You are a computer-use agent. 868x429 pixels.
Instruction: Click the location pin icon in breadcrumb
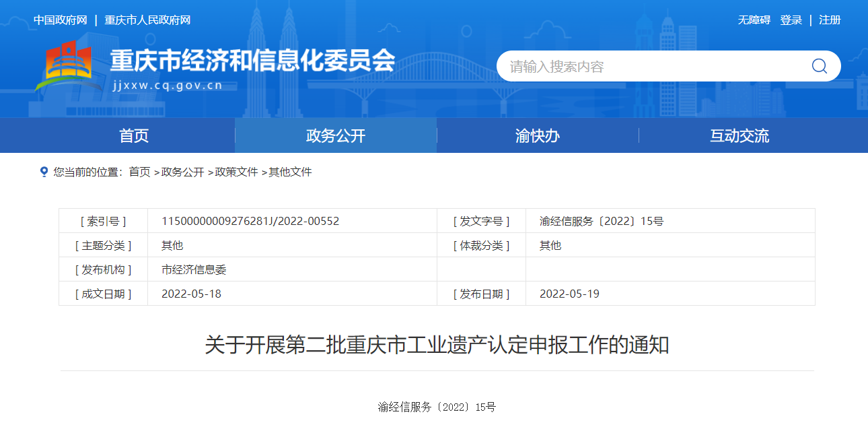tap(44, 172)
